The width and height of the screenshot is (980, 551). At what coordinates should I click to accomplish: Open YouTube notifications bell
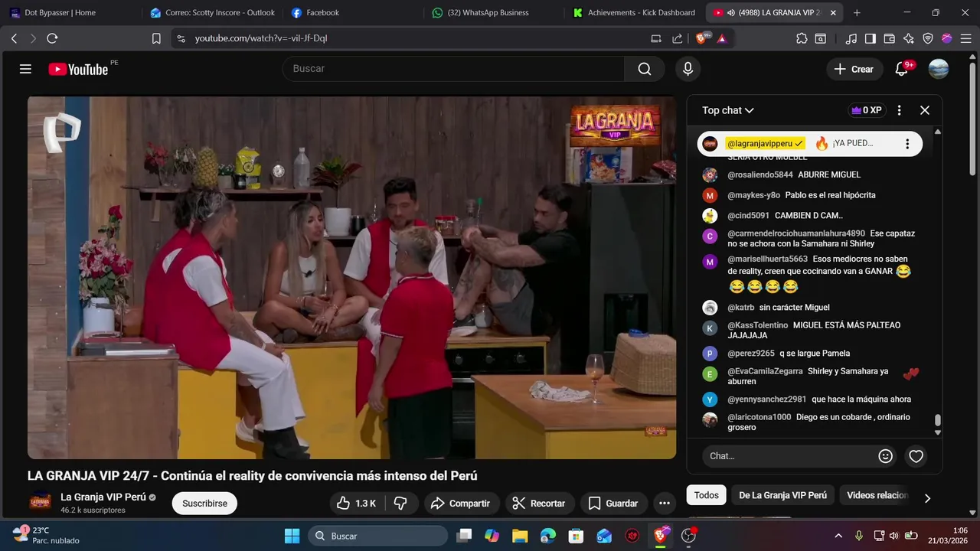[x=902, y=69]
